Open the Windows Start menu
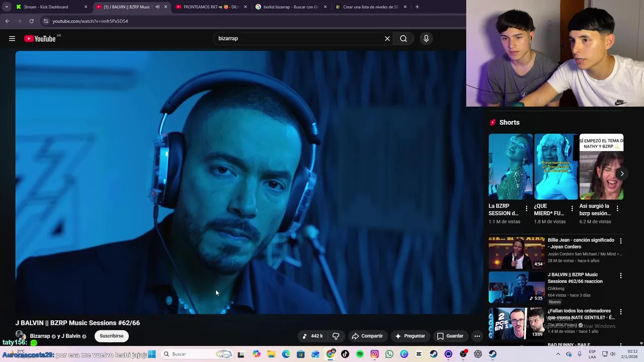This screenshot has height=362, width=644. coord(151,354)
